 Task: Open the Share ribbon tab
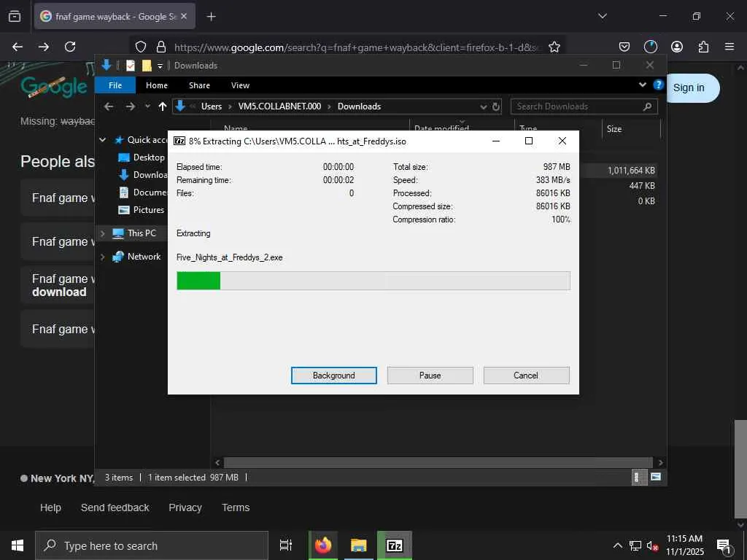point(199,85)
